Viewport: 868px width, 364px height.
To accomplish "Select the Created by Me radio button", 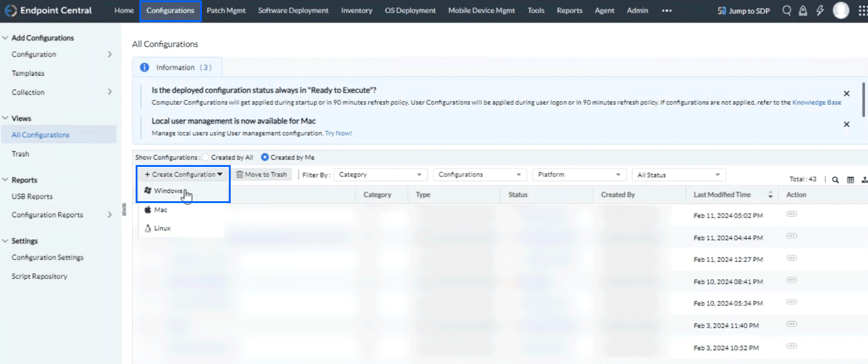I will point(265,157).
